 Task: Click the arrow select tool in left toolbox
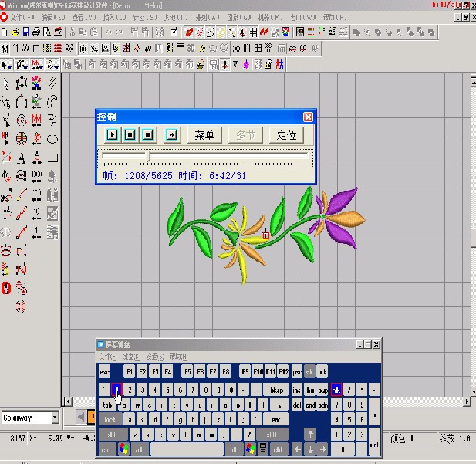click(x=5, y=83)
